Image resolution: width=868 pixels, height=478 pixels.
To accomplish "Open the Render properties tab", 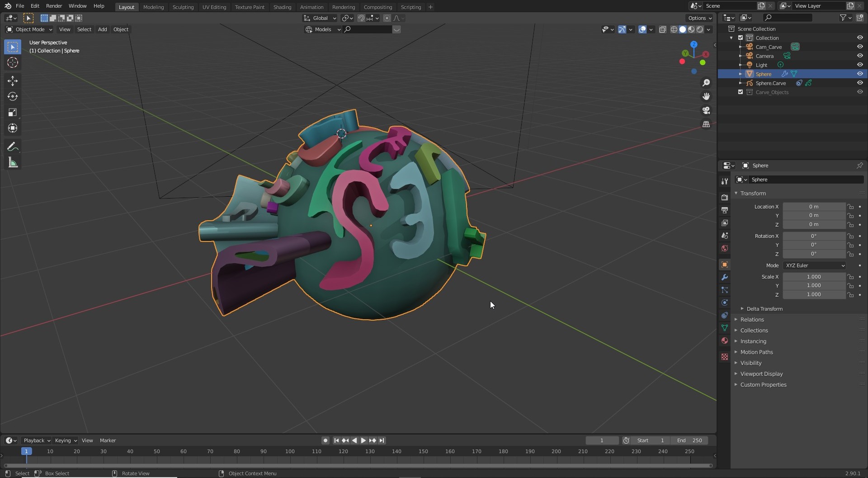I will tap(725, 198).
